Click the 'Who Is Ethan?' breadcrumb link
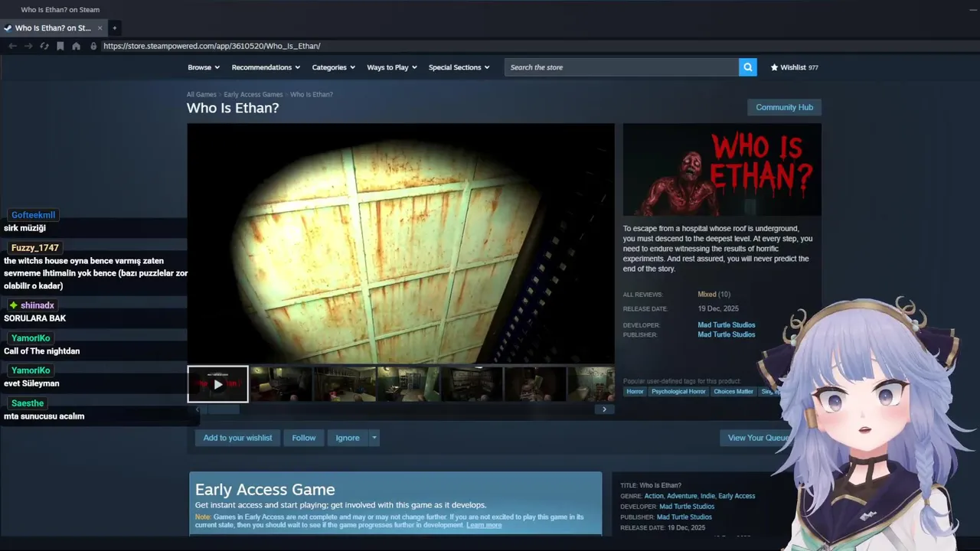The width and height of the screenshot is (980, 551). [x=312, y=95]
